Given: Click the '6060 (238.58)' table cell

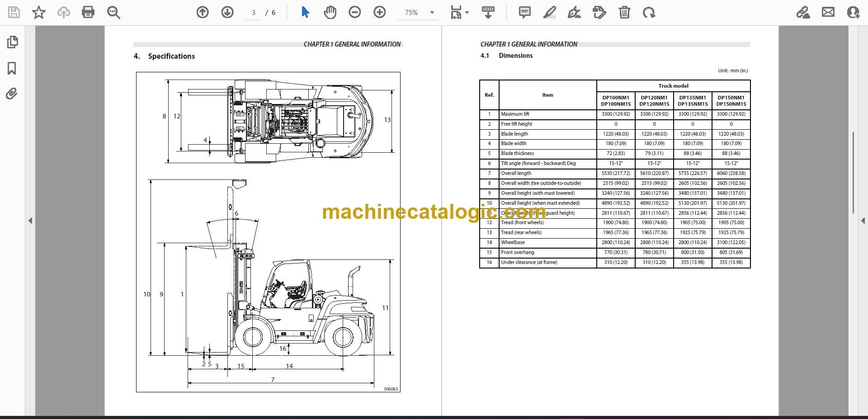Looking at the screenshot, I should [731, 173].
